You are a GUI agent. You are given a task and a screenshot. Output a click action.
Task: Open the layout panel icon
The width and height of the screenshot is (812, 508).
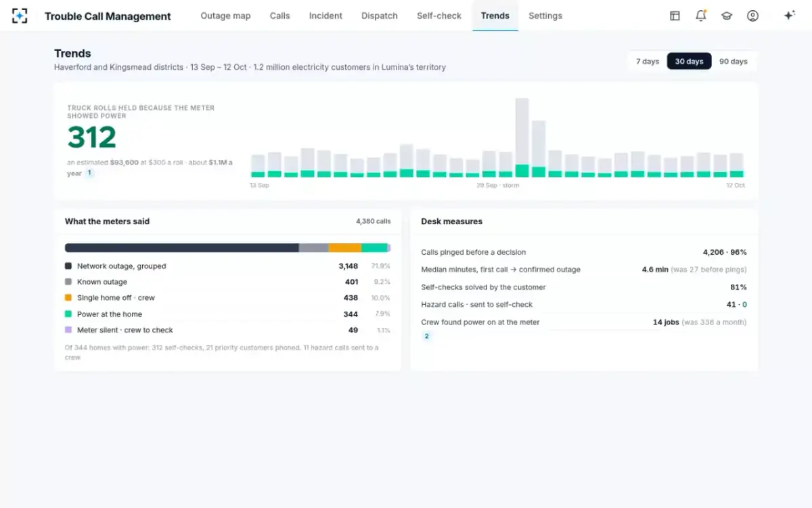tap(675, 16)
